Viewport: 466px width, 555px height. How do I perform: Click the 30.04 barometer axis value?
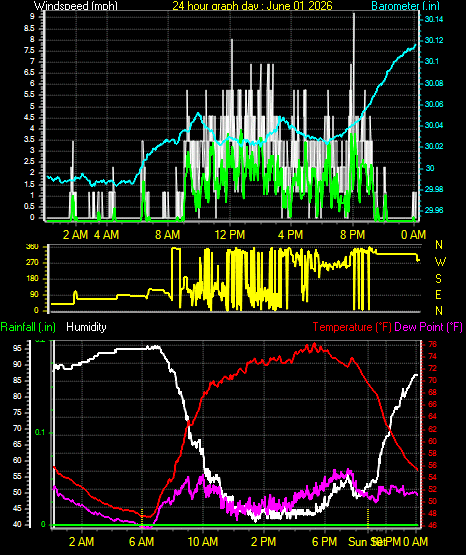point(434,125)
